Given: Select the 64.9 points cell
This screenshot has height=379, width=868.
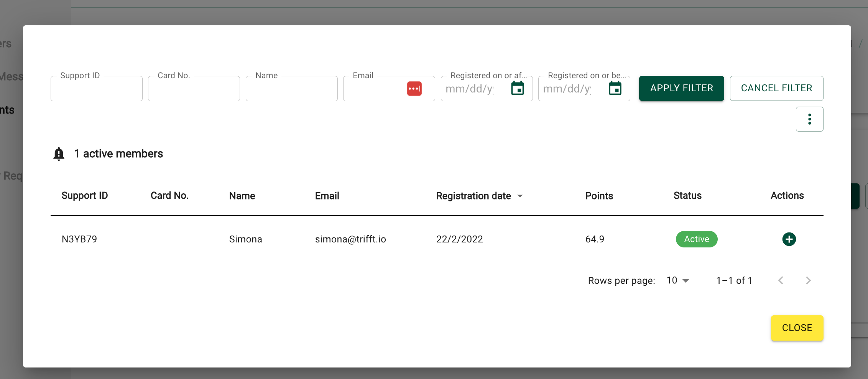Looking at the screenshot, I should pyautogui.click(x=595, y=239).
